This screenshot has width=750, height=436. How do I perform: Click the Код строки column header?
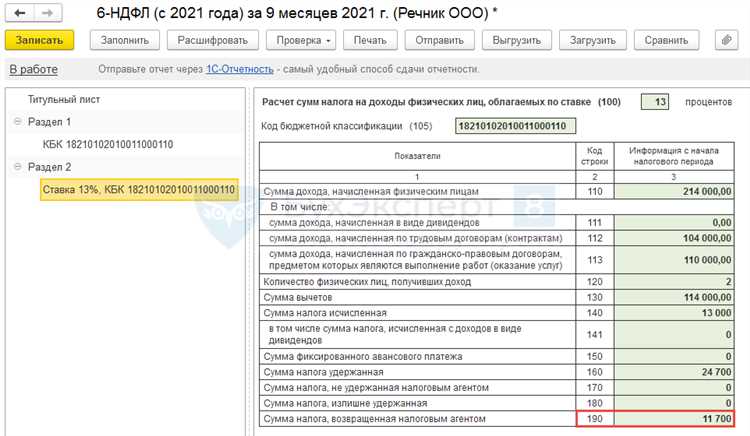[595, 156]
